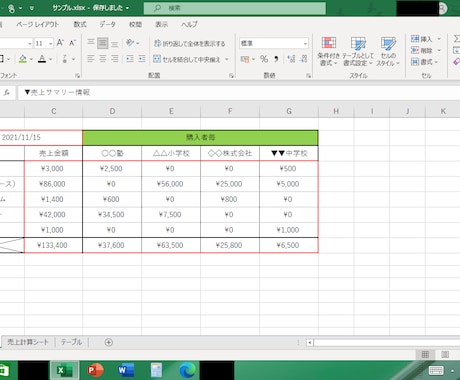Align text left

coord(91,59)
